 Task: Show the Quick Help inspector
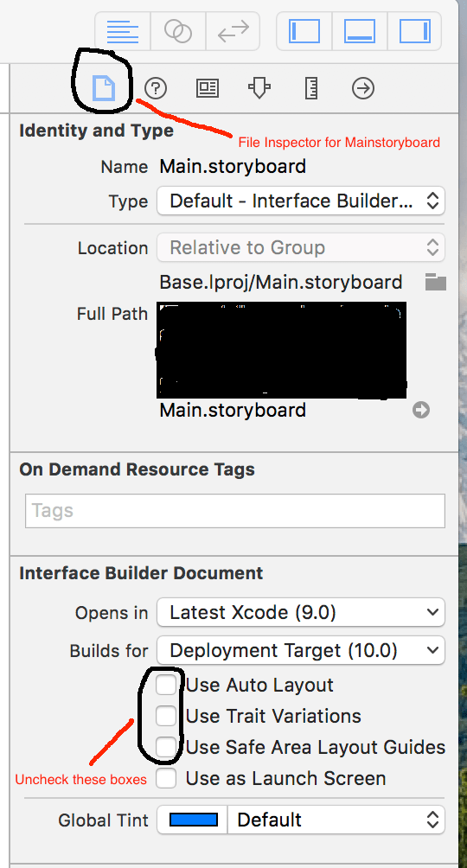pyautogui.click(x=156, y=88)
